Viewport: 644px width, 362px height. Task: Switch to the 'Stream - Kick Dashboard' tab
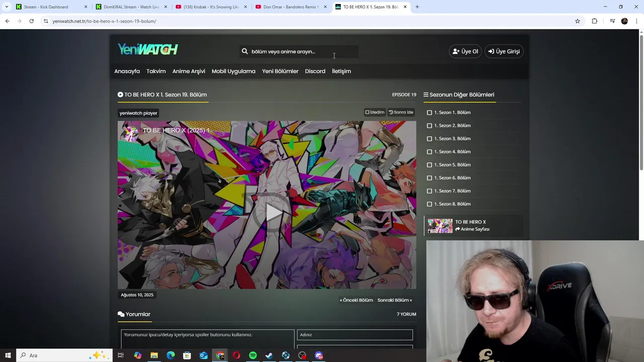click(x=52, y=7)
